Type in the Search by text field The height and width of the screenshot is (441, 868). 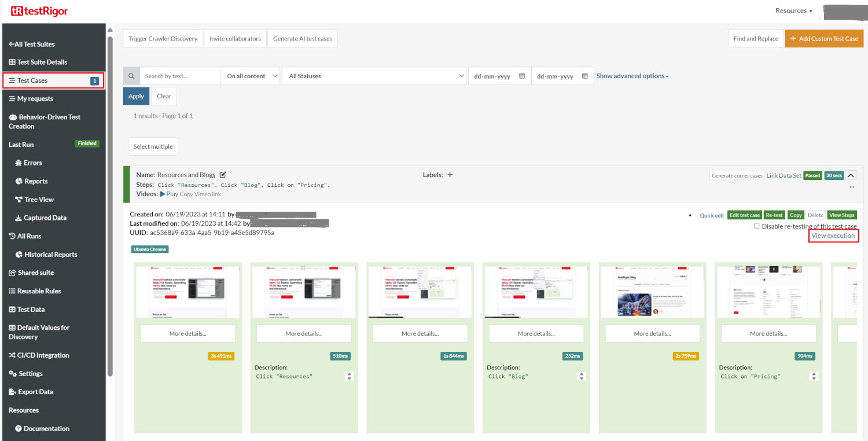179,76
